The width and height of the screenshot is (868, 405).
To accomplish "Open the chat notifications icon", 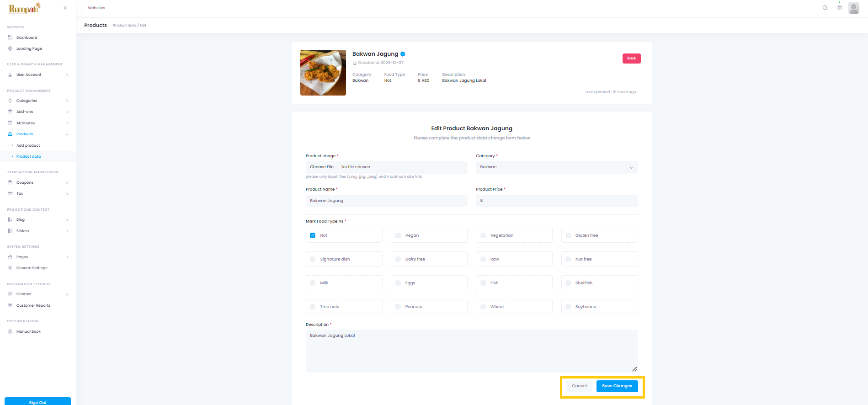I will (x=839, y=8).
